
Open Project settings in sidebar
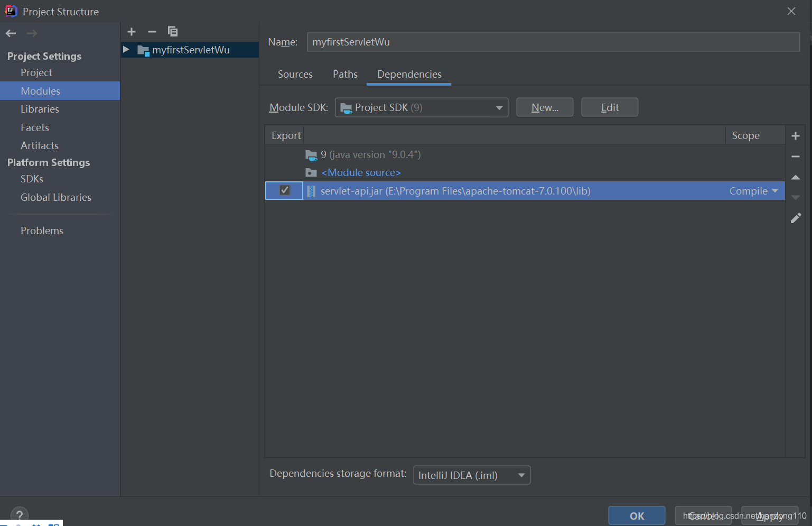click(x=36, y=72)
